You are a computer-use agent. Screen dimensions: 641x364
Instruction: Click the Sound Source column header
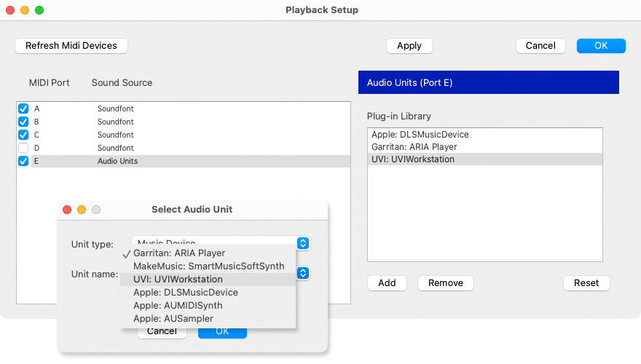122,82
